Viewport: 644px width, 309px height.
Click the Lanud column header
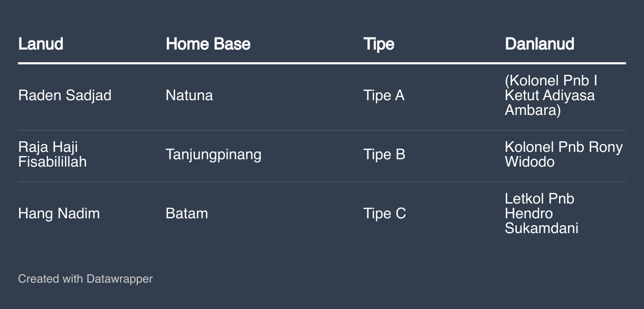[x=41, y=44]
